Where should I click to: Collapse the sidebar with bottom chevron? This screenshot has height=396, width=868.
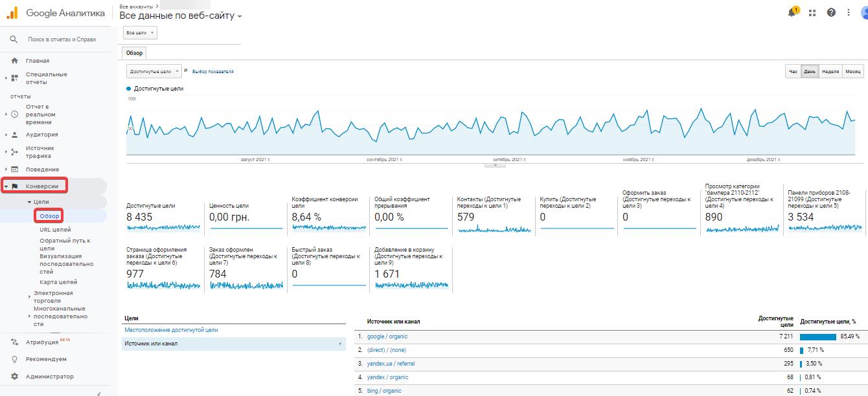click(x=98, y=393)
